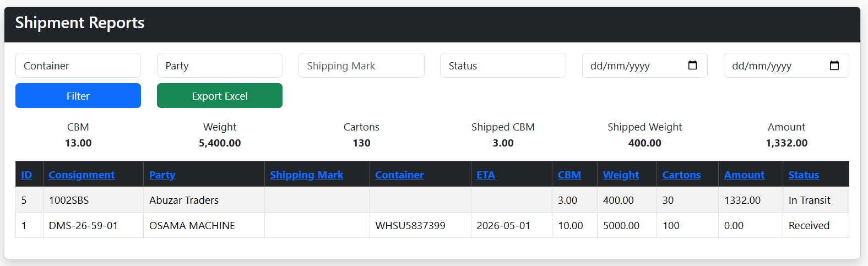
Task: Sort table by Cartons header
Action: coord(681,175)
